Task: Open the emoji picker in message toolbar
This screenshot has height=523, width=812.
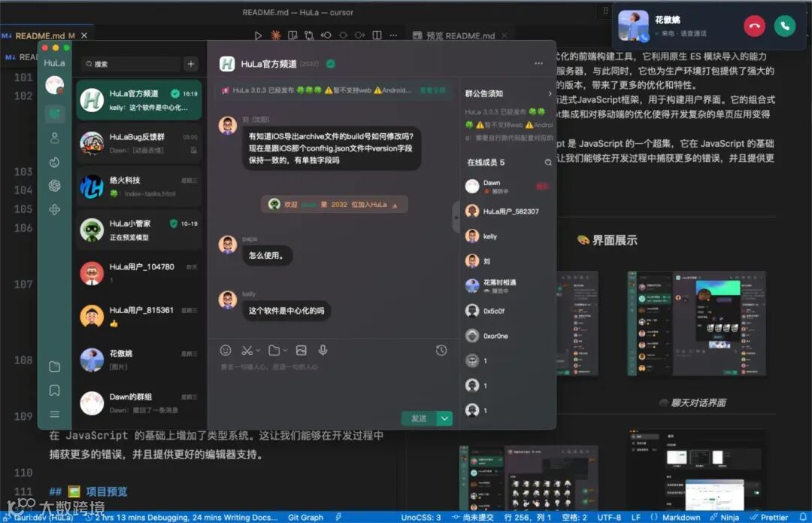Action: coord(226,351)
